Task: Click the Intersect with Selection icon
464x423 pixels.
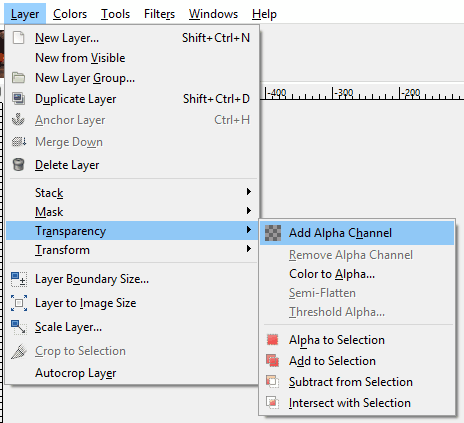Action: point(273,403)
